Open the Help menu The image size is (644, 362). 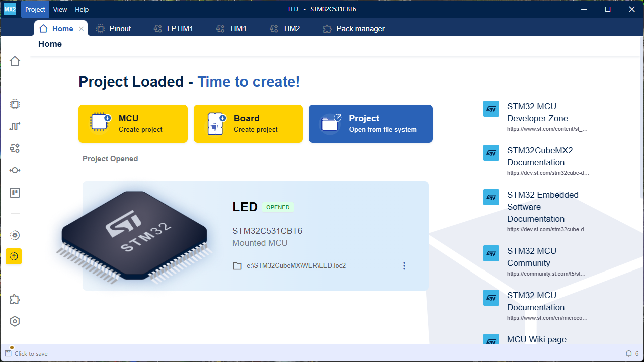(x=82, y=9)
